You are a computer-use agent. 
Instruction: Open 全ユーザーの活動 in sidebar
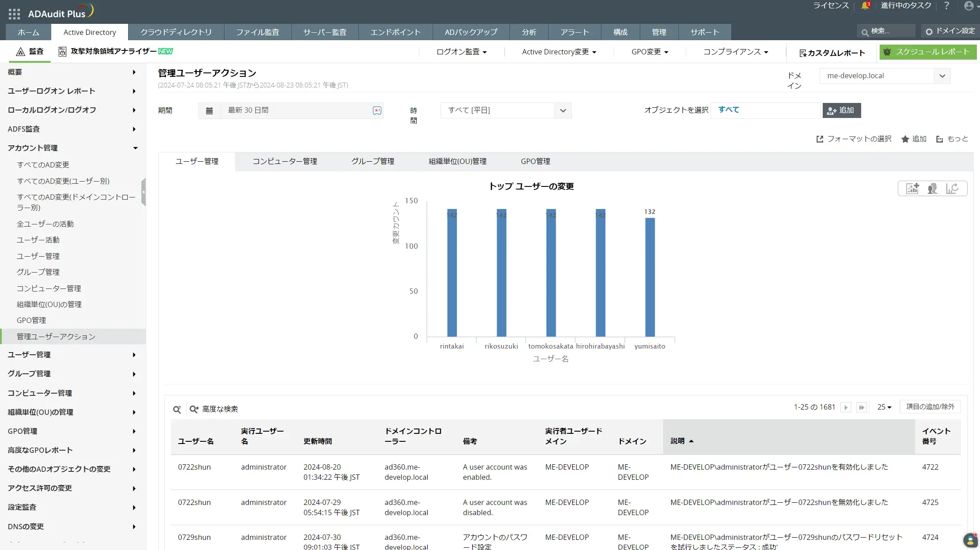point(46,224)
